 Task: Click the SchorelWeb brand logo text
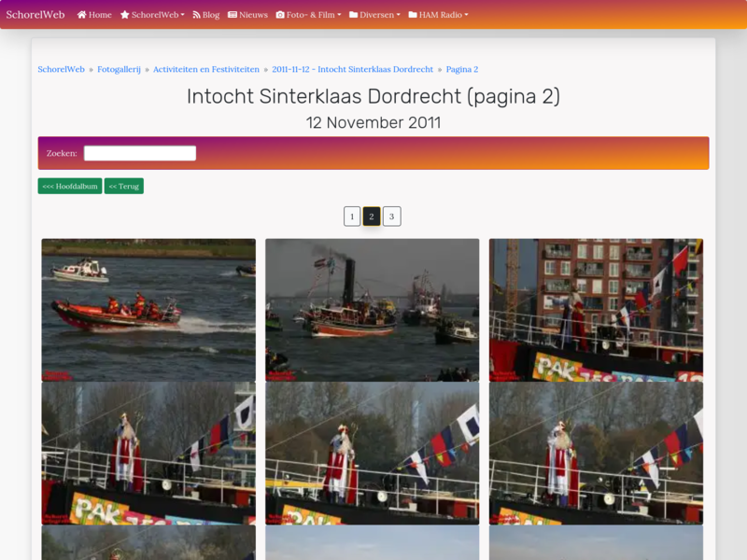coord(35,15)
